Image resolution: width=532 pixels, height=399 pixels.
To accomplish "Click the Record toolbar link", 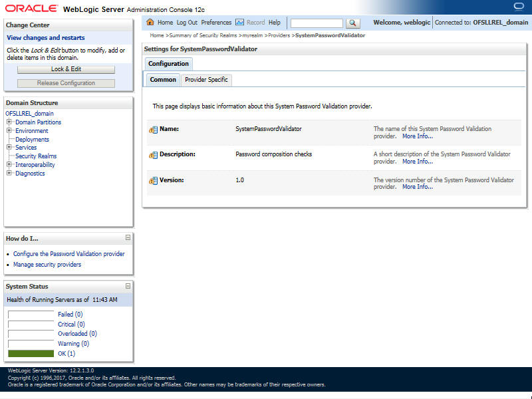I will 255,23.
